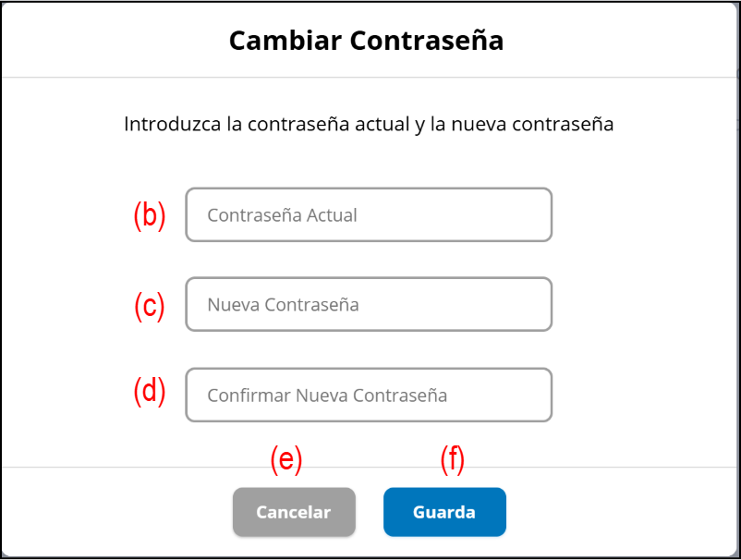741x560 pixels.
Task: Dismiss the dialog using the gray Cancelar button
Action: pyautogui.click(x=293, y=512)
